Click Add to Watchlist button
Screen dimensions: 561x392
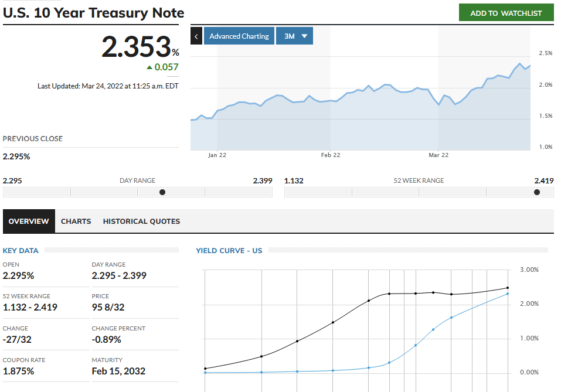coord(506,13)
